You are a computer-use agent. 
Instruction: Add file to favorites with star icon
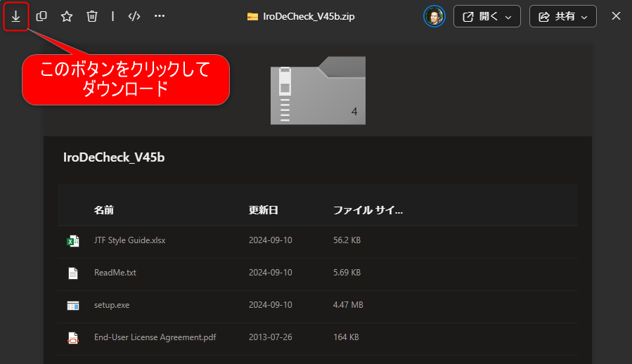coord(67,16)
